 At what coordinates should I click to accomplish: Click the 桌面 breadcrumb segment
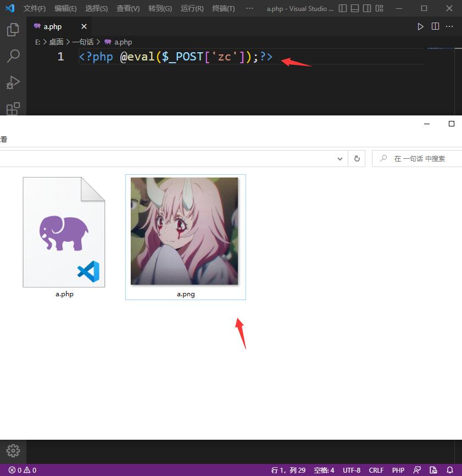coord(56,42)
